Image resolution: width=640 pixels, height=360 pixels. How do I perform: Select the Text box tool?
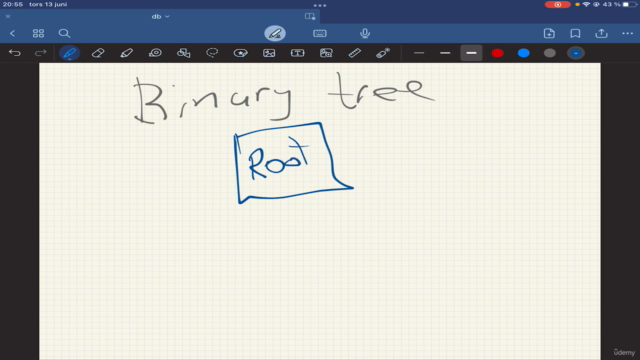tap(298, 53)
